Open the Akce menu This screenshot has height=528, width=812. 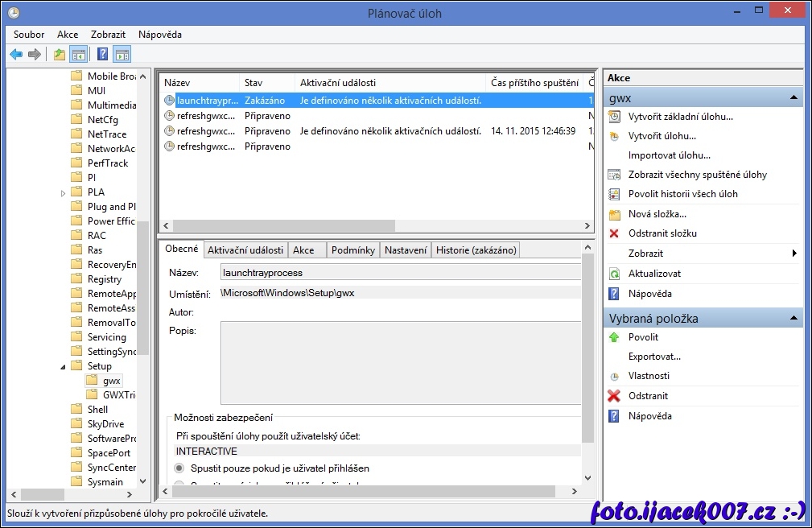pos(68,35)
